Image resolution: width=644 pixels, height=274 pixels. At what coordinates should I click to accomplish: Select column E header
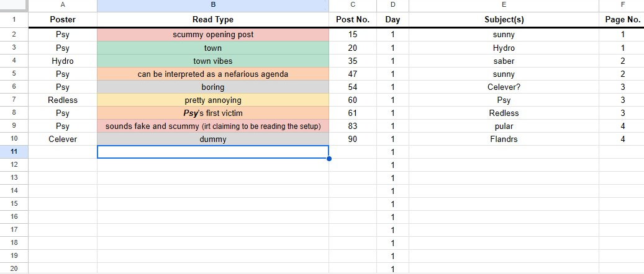click(x=504, y=6)
